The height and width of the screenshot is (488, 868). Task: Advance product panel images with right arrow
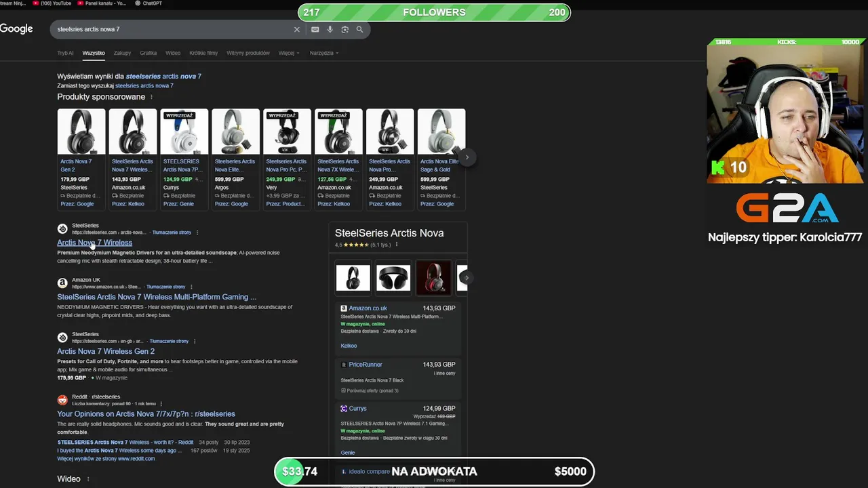click(x=466, y=277)
